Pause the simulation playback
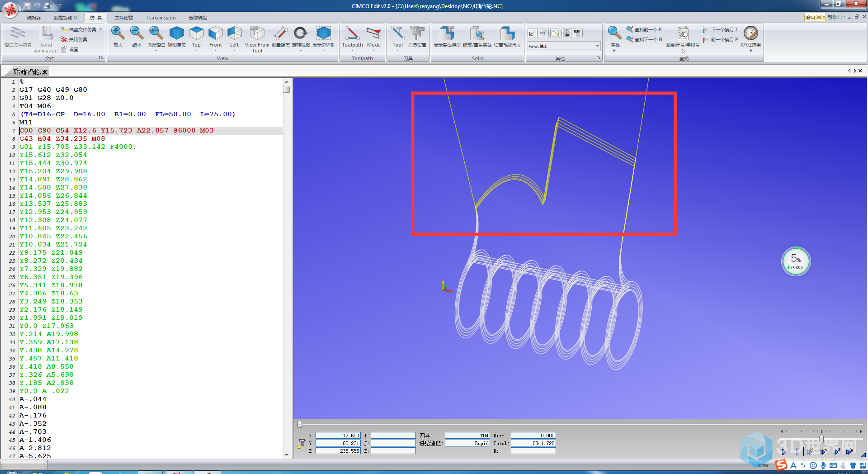The width and height of the screenshot is (868, 474). click(x=797, y=451)
